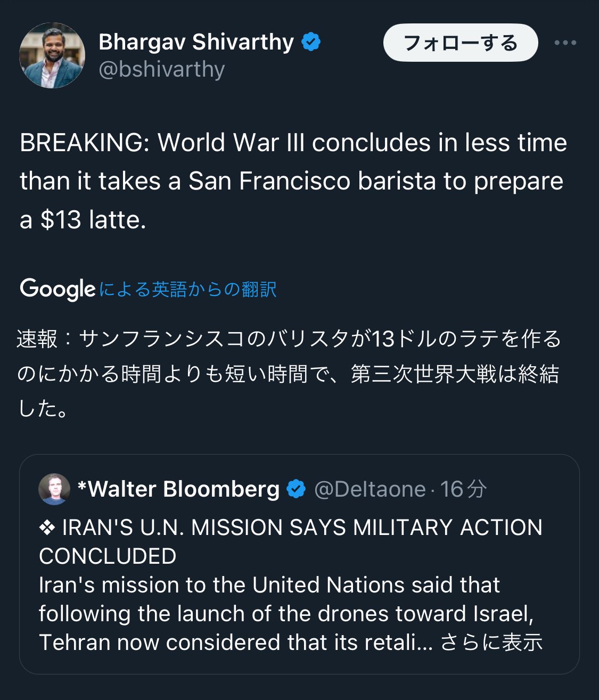The image size is (599, 700).
Task: Click the @bshivarthy handle
Action: point(162,69)
